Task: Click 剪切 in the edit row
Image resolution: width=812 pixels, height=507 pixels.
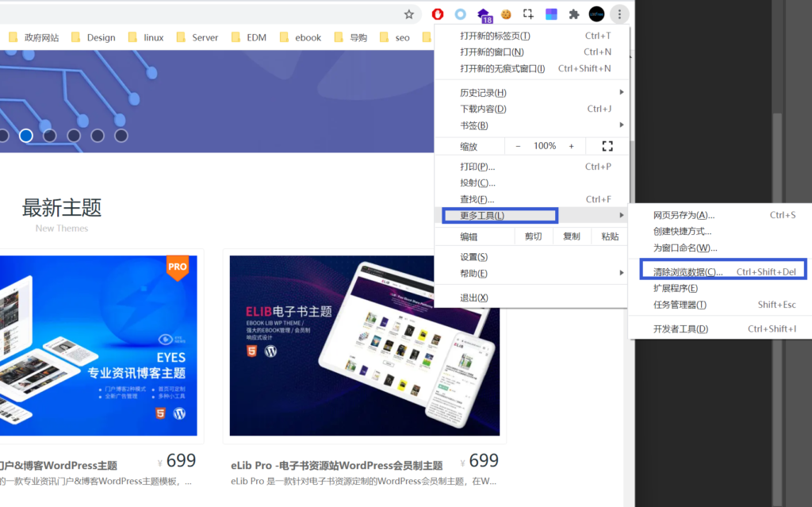Action: click(x=534, y=236)
